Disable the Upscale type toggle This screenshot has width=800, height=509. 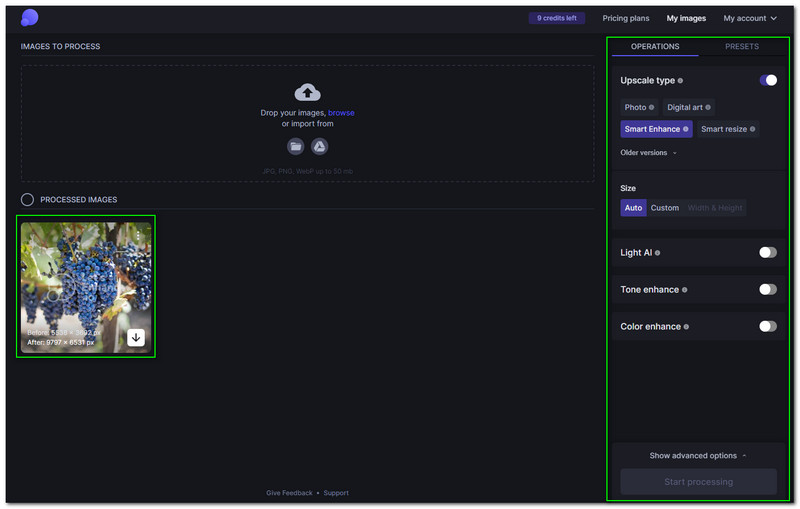point(767,80)
